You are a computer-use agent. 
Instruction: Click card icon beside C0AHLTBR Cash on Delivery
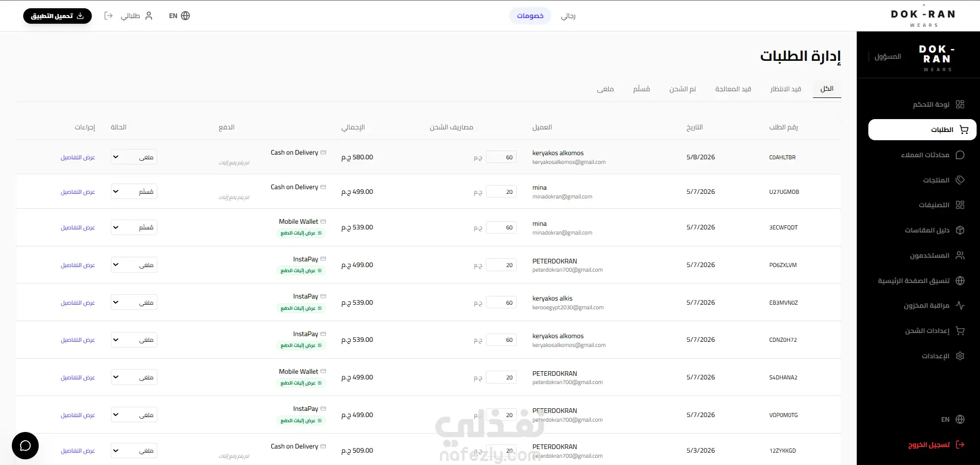tap(323, 153)
